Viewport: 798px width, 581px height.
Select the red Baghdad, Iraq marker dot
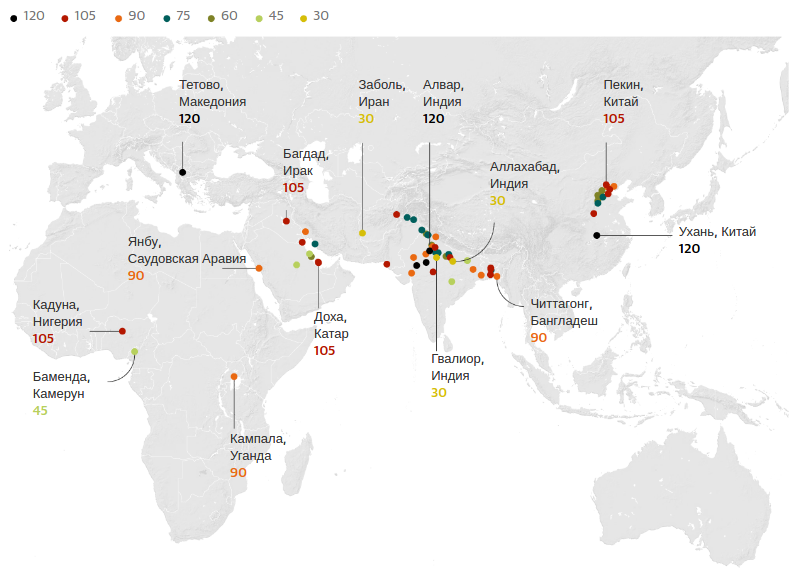[x=286, y=220]
